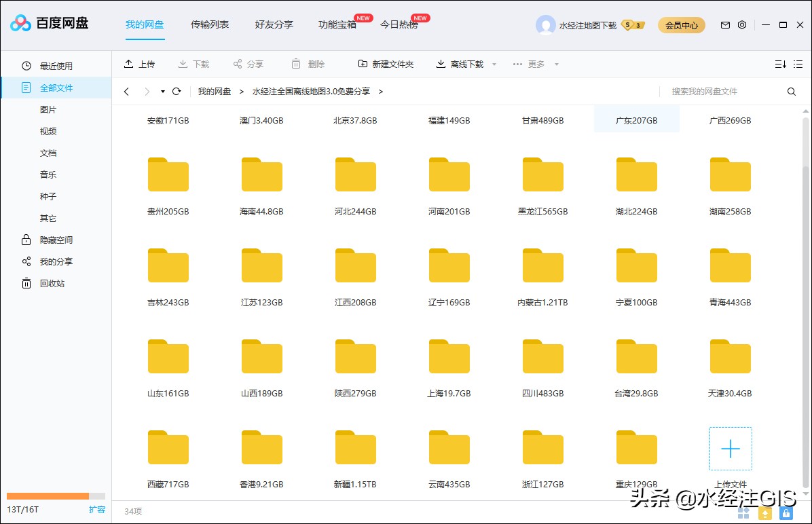
Task: Open the 更多 (More) dropdown
Action: (x=536, y=63)
